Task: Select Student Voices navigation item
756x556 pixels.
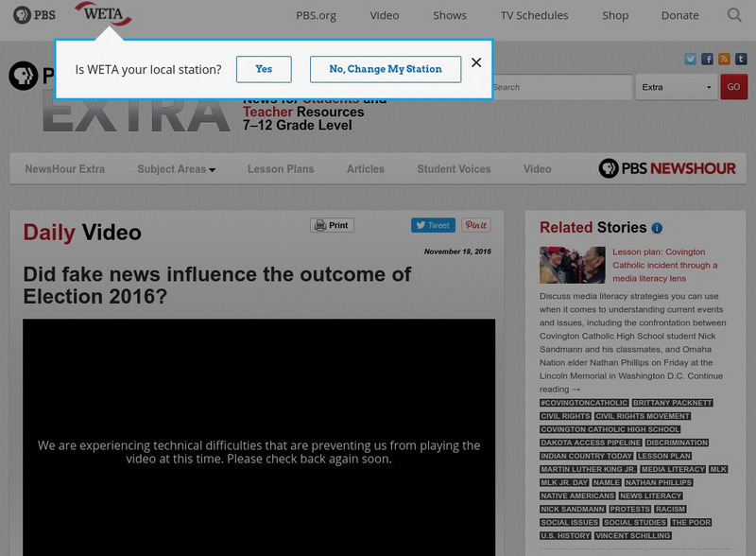Action: tap(454, 169)
